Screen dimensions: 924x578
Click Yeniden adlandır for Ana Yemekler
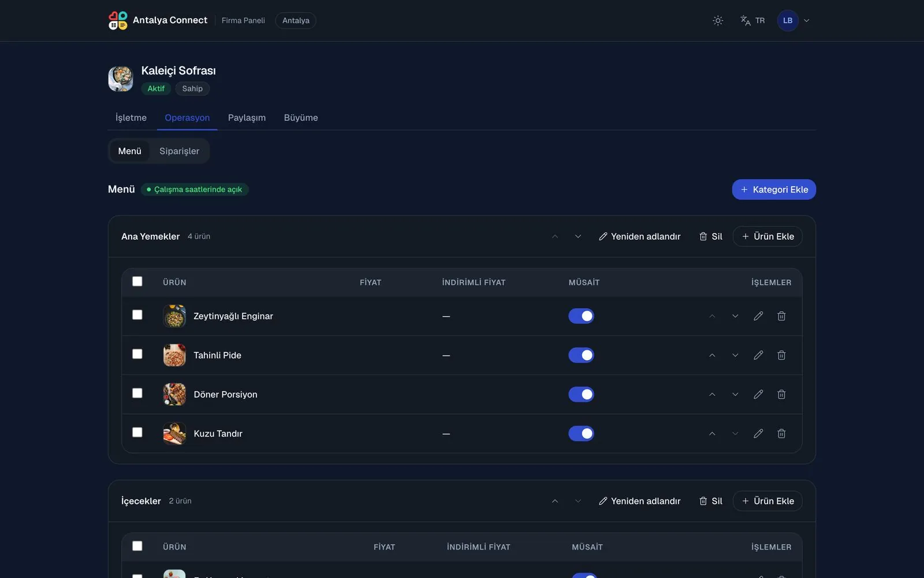point(639,236)
